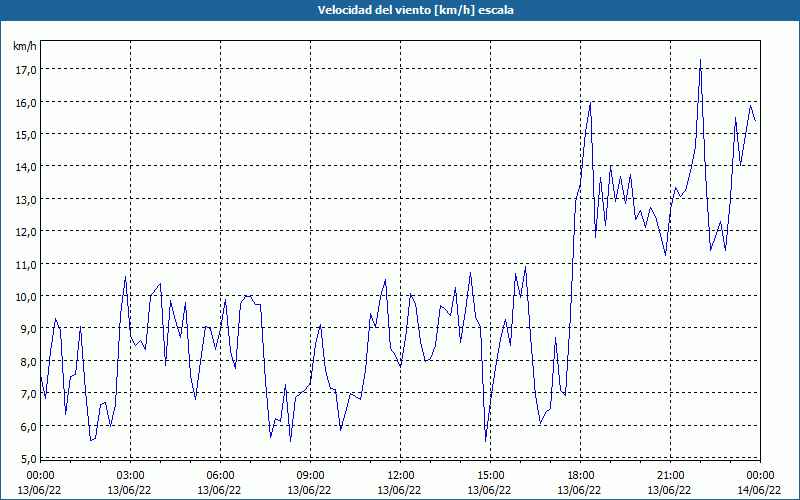Click the '13,0' y-axis label
The image size is (800, 500).
[26, 199]
